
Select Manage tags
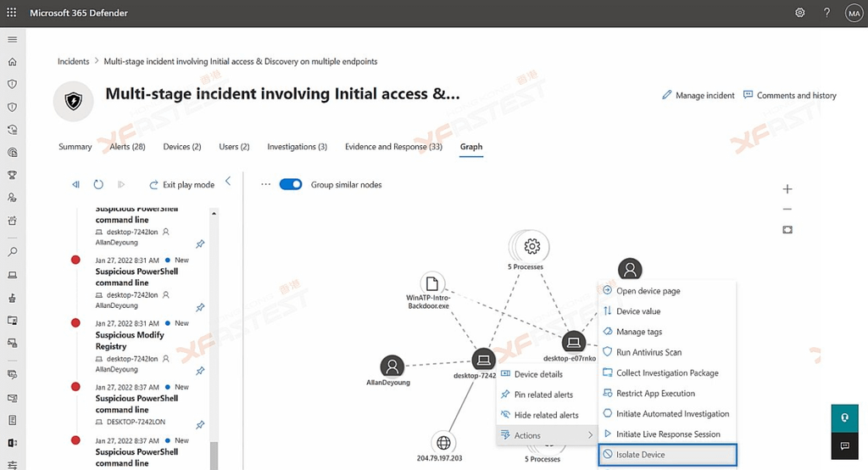[x=667, y=332]
